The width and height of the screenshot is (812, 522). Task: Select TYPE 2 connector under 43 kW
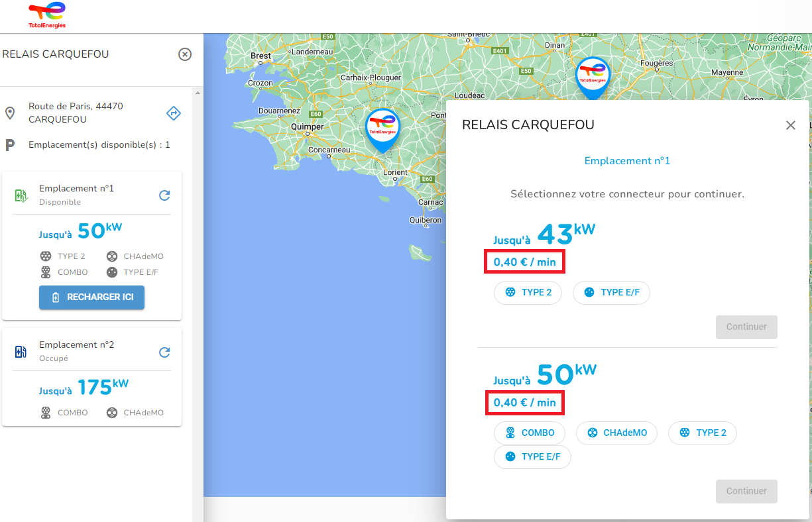pyautogui.click(x=528, y=292)
